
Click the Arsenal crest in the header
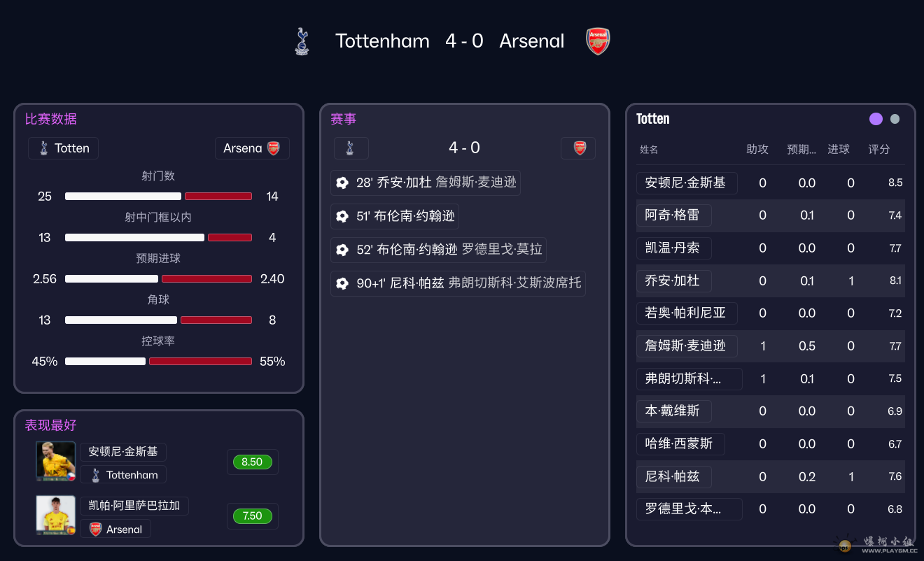point(598,41)
